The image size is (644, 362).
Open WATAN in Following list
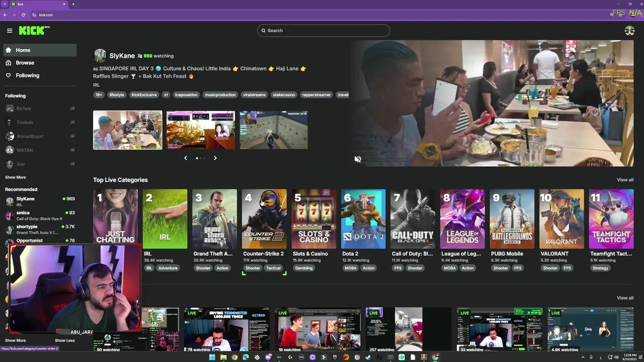[40, 150]
